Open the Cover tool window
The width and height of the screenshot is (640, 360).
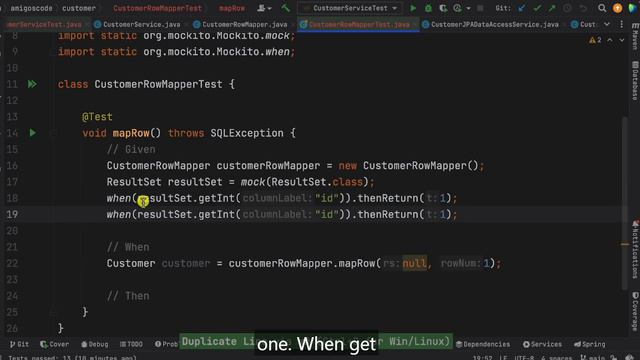(x=55, y=344)
